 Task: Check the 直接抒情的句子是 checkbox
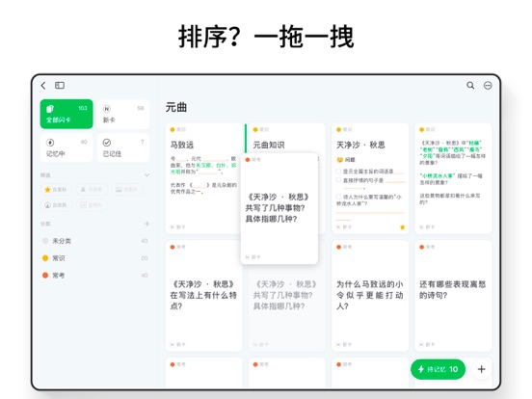338,180
